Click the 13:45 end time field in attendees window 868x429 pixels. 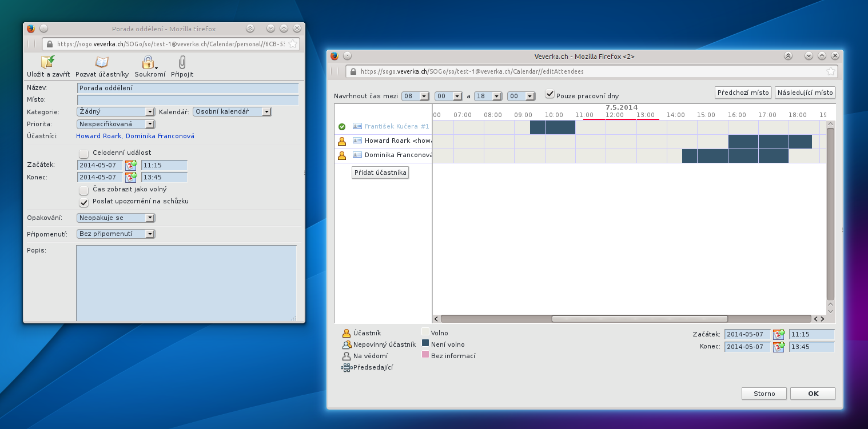[812, 347]
